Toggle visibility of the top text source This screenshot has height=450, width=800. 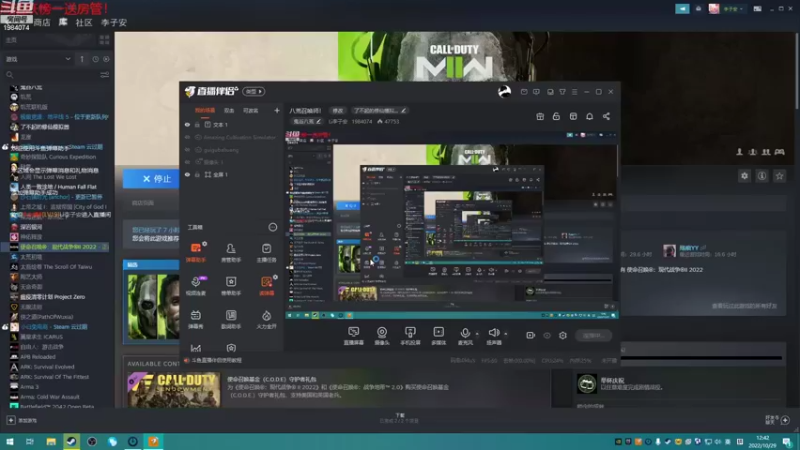tap(187, 124)
